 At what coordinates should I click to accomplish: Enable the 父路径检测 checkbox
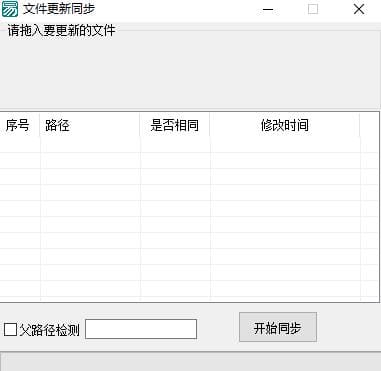point(10,329)
